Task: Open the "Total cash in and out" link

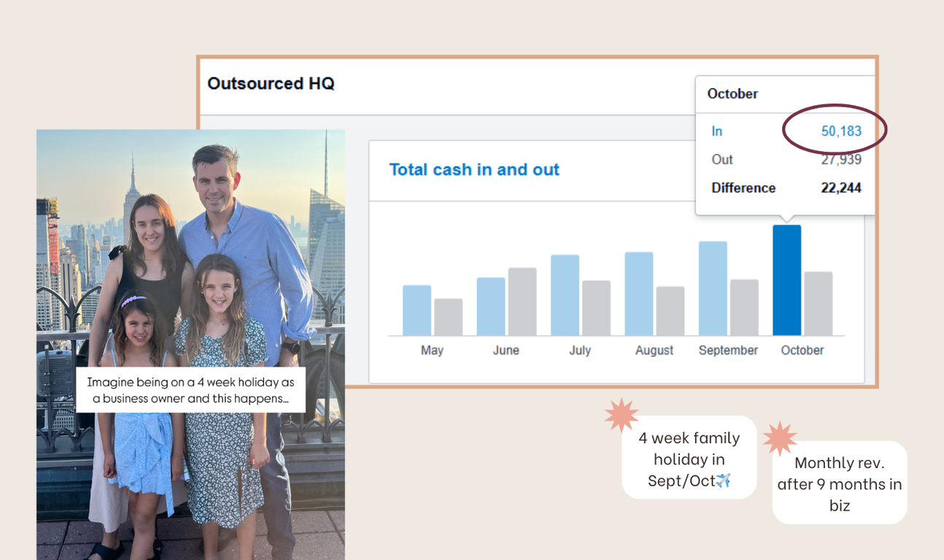Action: [474, 170]
